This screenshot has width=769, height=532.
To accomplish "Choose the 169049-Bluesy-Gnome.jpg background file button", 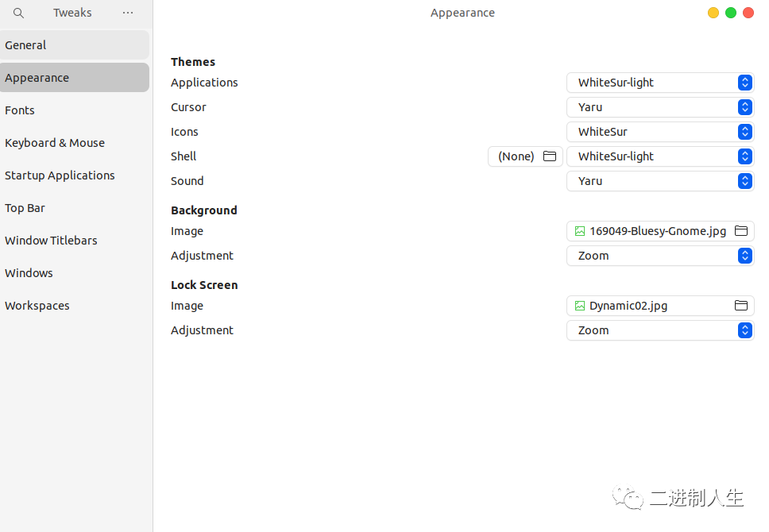I will 650,231.
